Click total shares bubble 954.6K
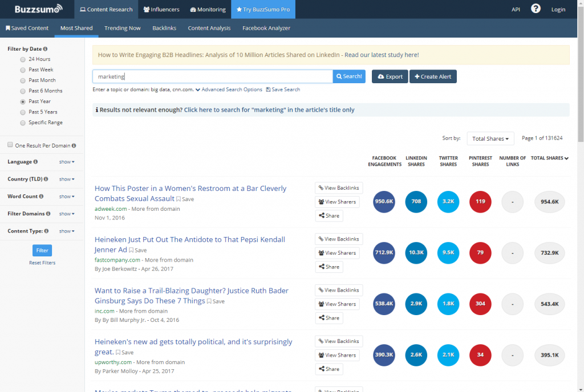 [x=549, y=202]
